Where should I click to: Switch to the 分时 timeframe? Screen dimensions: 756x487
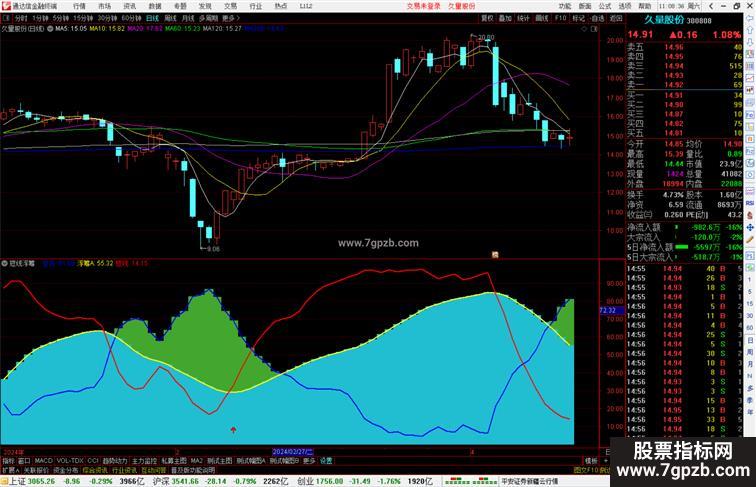[21, 18]
